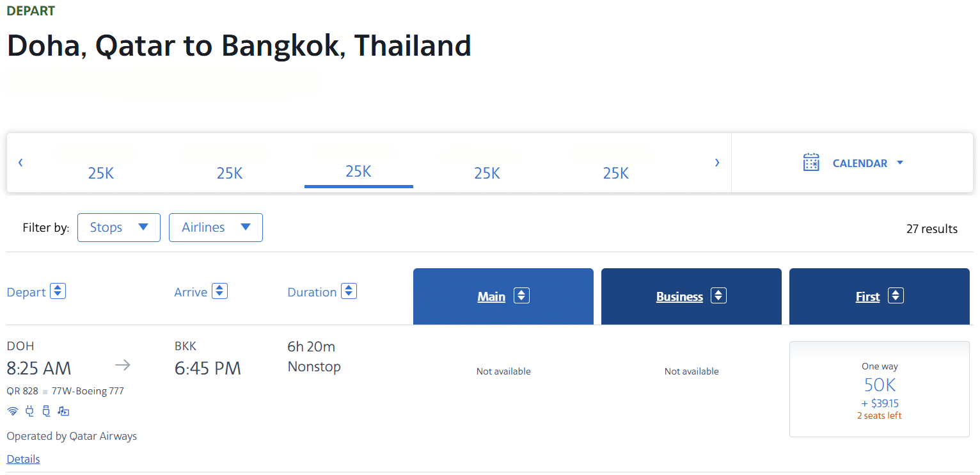This screenshot has width=980, height=475.
Task: Expand the Calendar dropdown chevron
Action: (900, 163)
